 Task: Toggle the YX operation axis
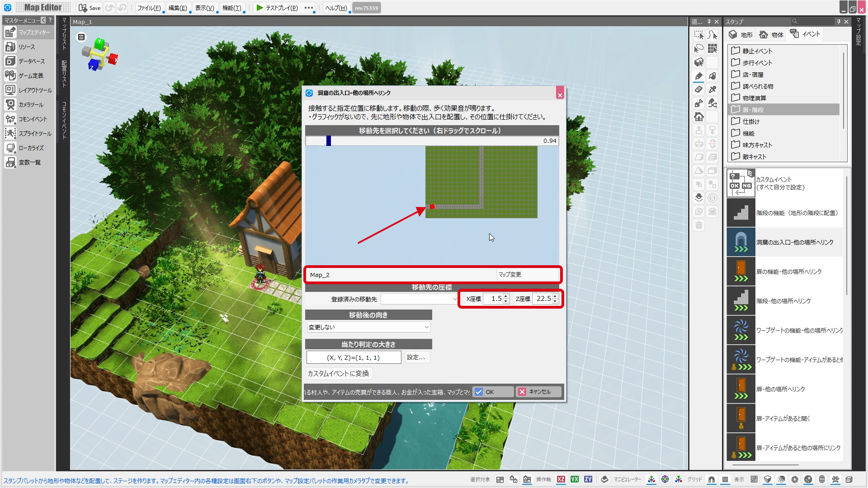click(575, 479)
